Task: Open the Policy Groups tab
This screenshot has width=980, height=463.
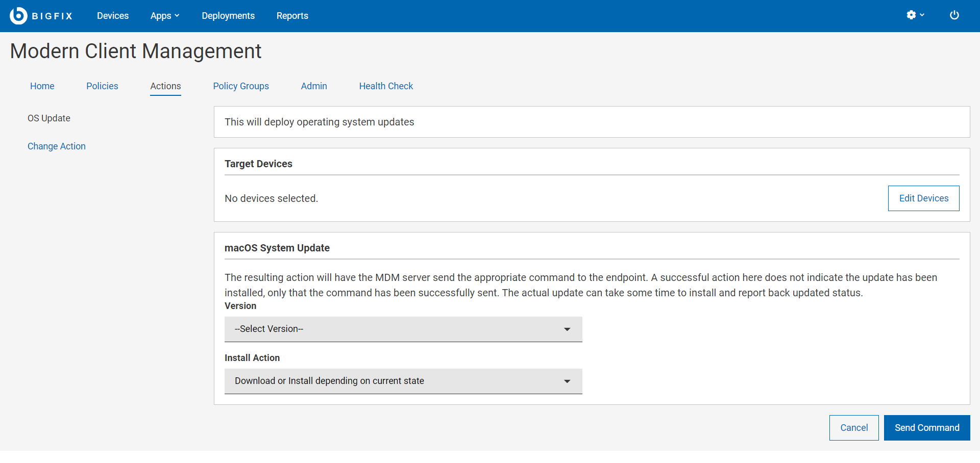Action: (x=241, y=86)
